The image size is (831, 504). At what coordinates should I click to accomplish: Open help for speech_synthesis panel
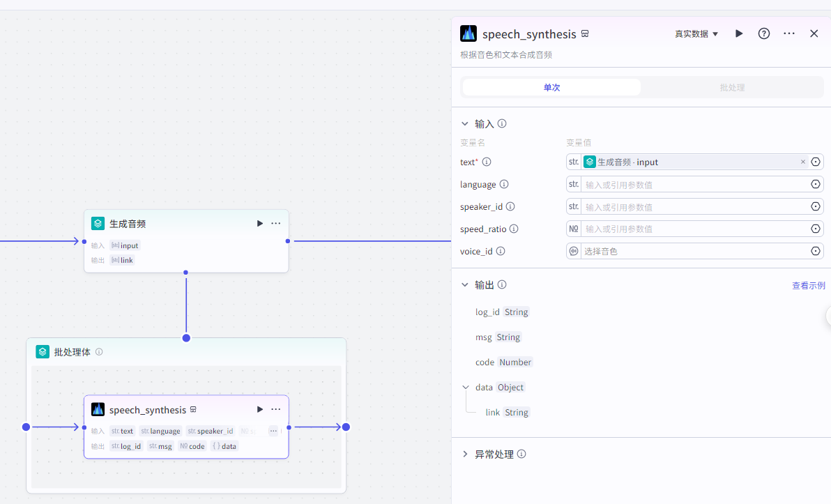coord(764,33)
